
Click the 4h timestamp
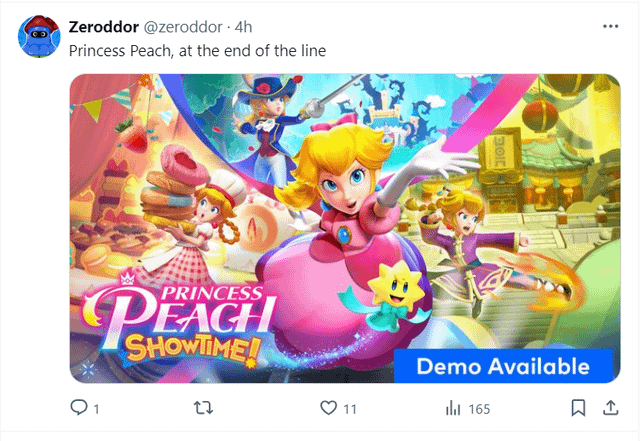pyautogui.click(x=243, y=27)
